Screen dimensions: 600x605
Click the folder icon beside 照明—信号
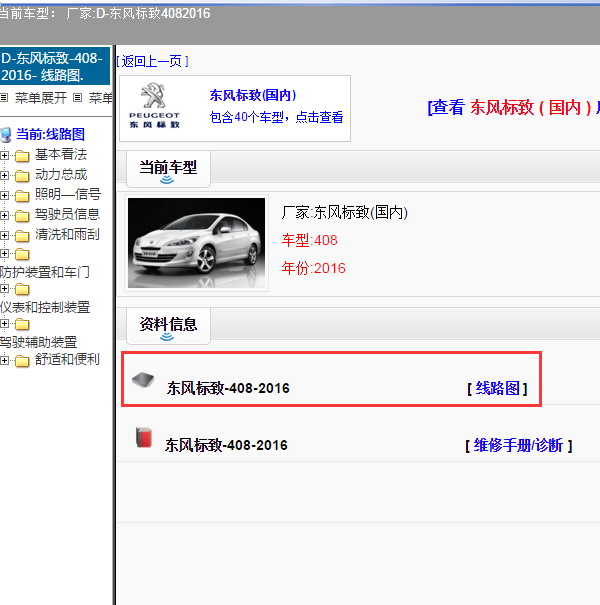pyautogui.click(x=22, y=196)
